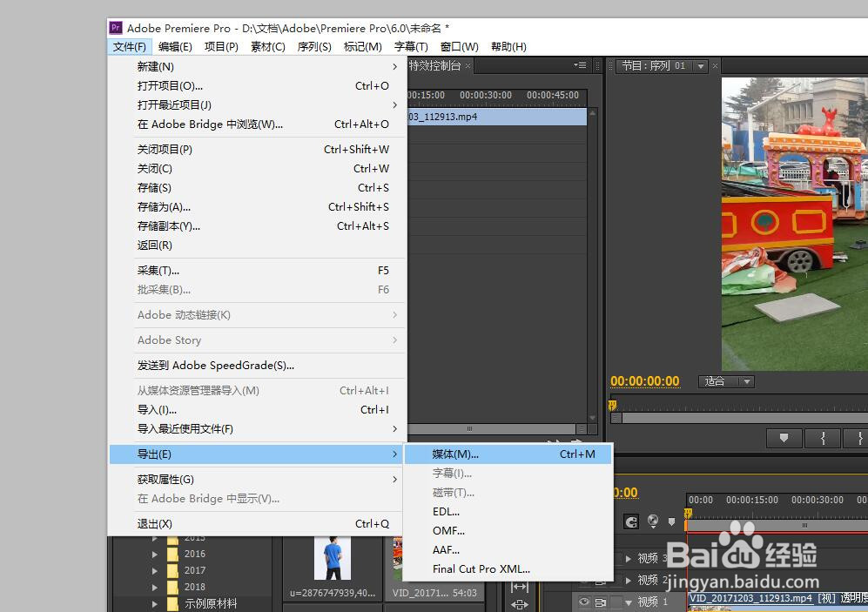Toggle sync lock for 视频 1 track
The width and height of the screenshot is (868, 612).
601,602
